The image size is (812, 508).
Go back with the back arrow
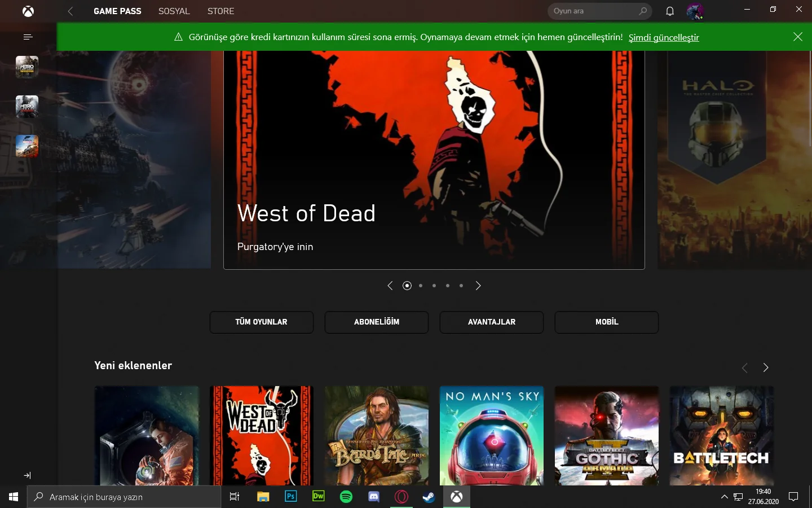[70, 11]
